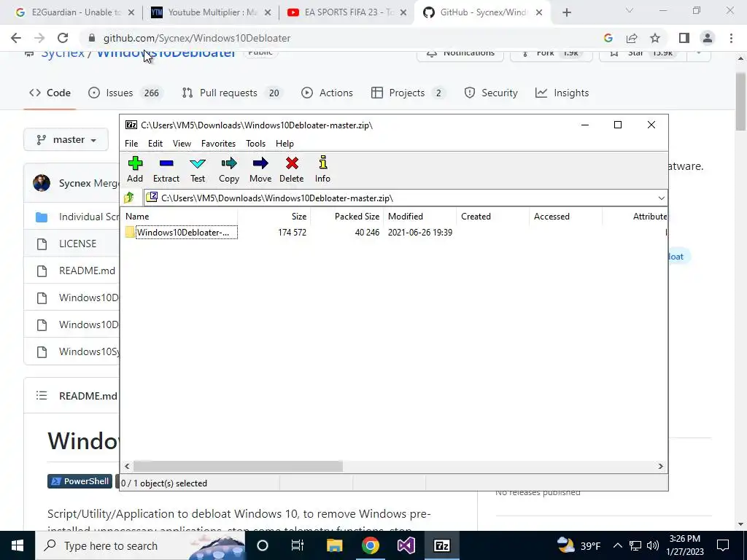This screenshot has height=560, width=747.
Task: Click 2021-06-26 19:39 modified date cell
Action: pyautogui.click(x=420, y=233)
